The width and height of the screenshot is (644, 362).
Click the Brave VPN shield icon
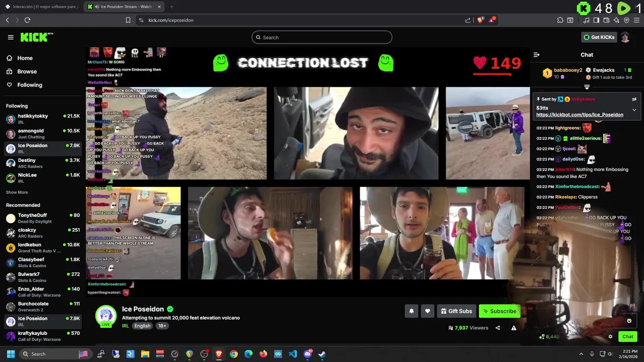click(x=626, y=20)
